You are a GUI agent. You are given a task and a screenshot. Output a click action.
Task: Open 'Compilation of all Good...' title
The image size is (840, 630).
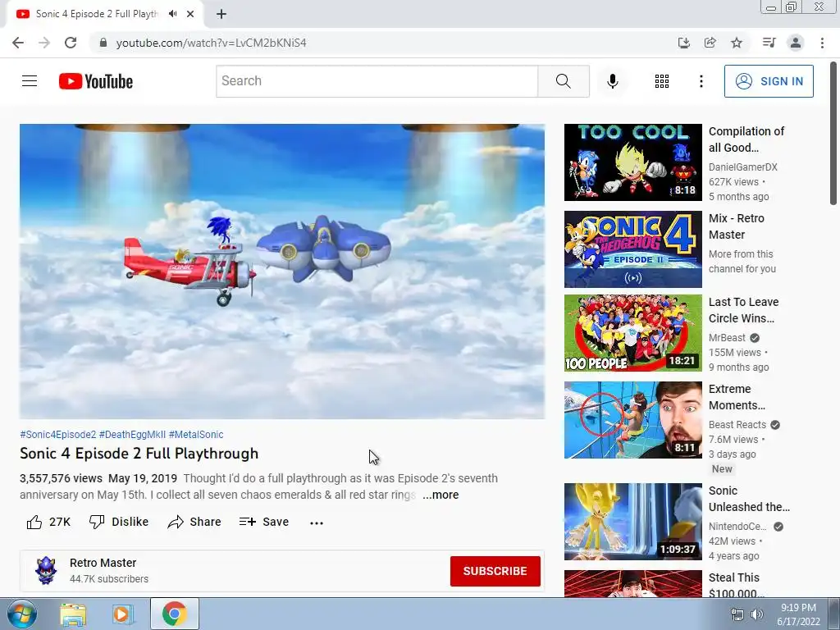(x=746, y=139)
